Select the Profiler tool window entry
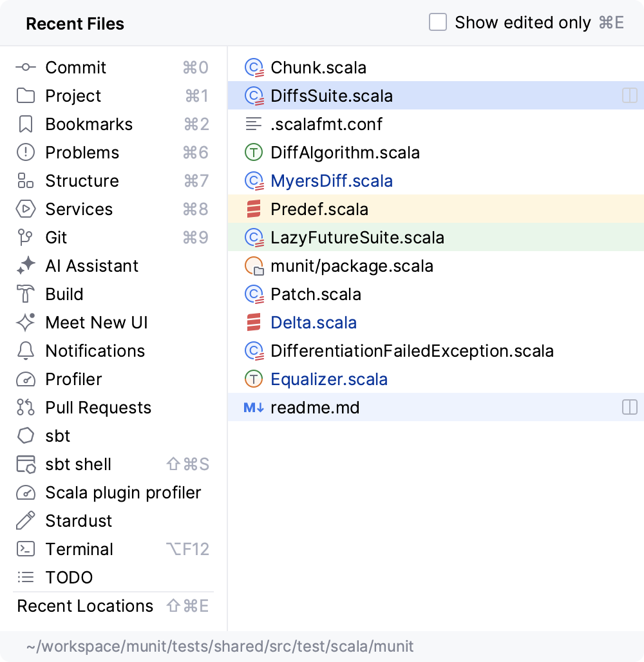Image resolution: width=644 pixels, height=662 pixels. (x=73, y=379)
